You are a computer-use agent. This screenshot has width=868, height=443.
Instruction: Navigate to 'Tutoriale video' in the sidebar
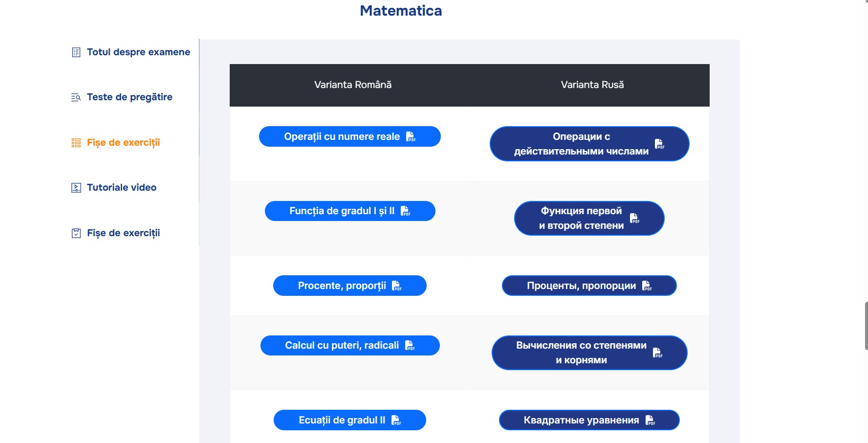pyautogui.click(x=121, y=187)
